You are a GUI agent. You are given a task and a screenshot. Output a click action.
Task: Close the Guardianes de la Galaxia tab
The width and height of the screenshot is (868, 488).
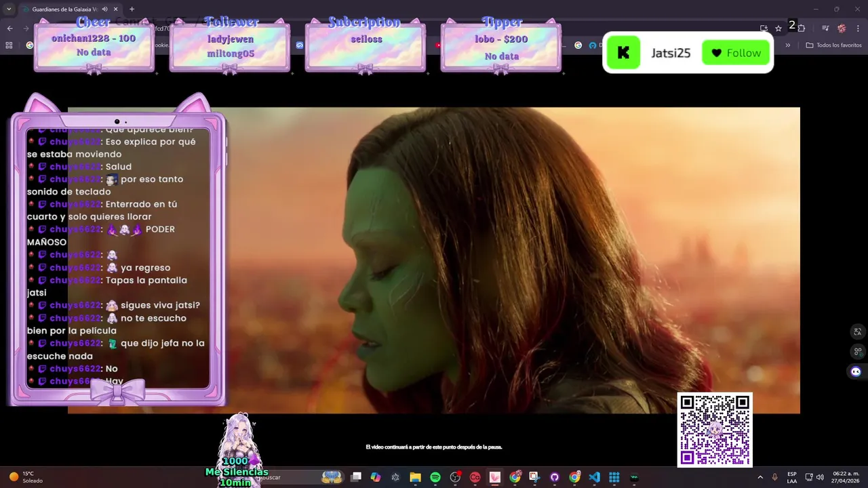point(116,9)
